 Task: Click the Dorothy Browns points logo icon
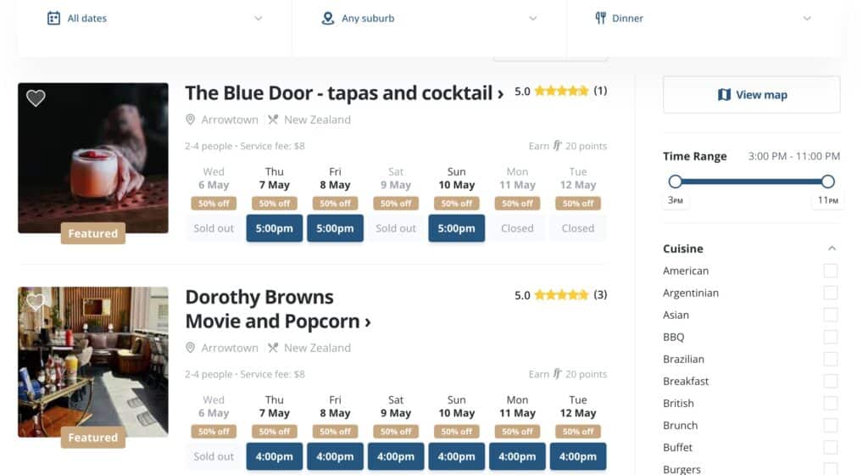point(558,374)
